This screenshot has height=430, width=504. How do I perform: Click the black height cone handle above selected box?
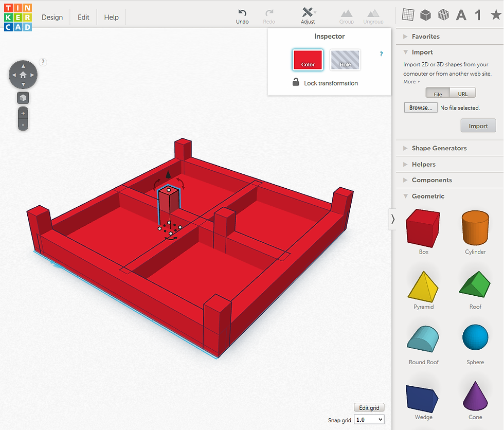click(x=168, y=174)
